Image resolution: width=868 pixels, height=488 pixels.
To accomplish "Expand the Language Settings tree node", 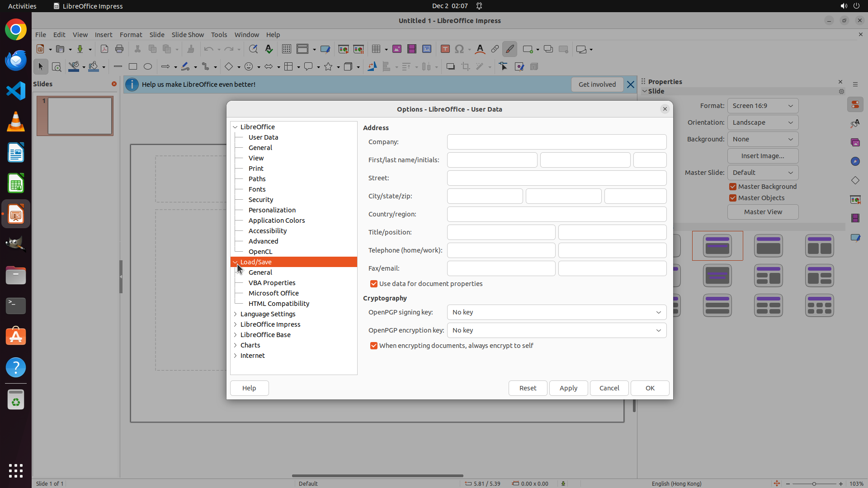I will [235, 314].
